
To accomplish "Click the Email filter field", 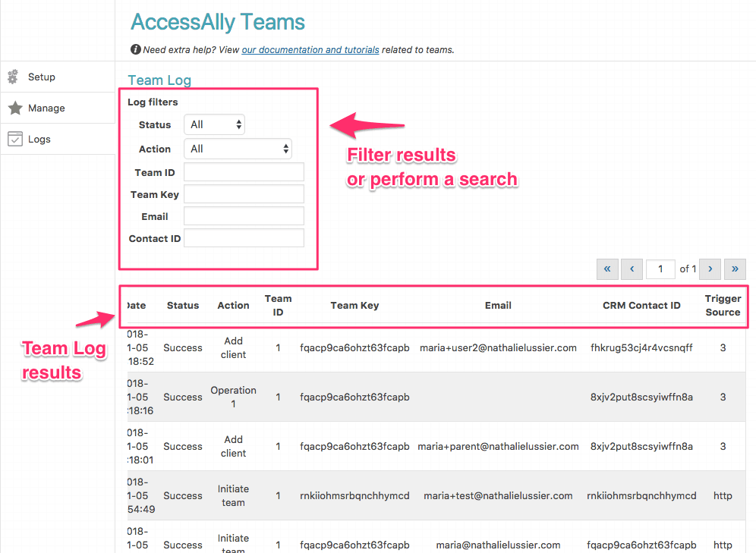I will [x=243, y=216].
